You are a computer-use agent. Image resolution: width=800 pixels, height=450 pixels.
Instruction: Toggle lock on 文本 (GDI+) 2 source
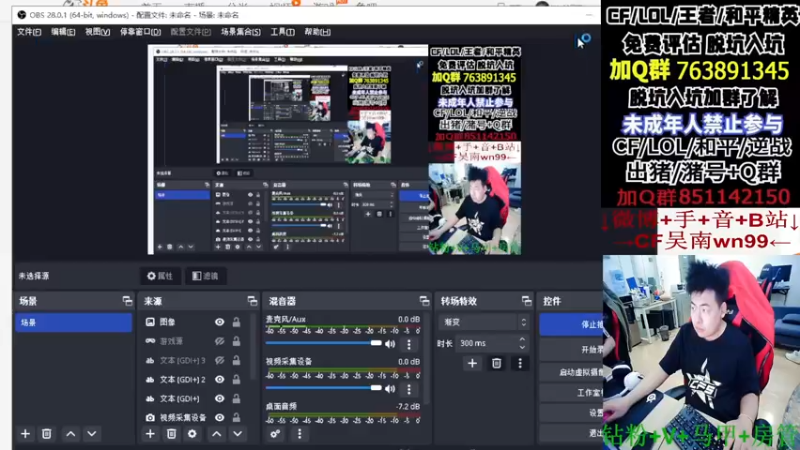[x=236, y=380]
